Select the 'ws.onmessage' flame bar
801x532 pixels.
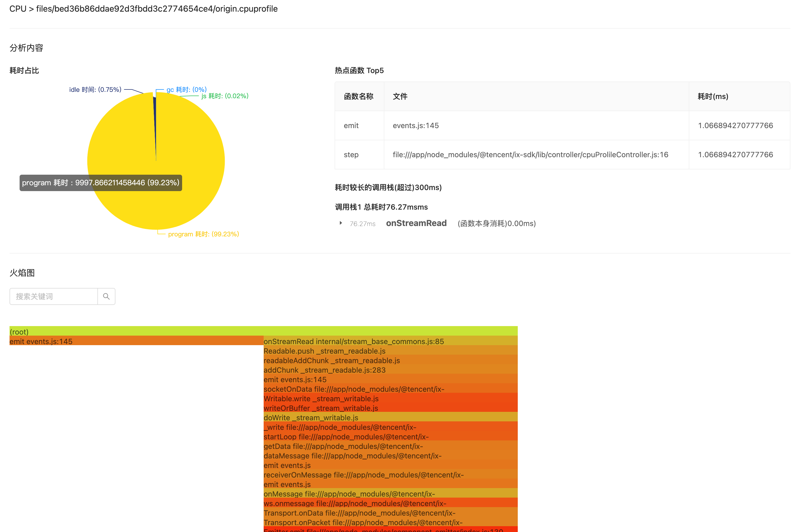(x=390, y=503)
